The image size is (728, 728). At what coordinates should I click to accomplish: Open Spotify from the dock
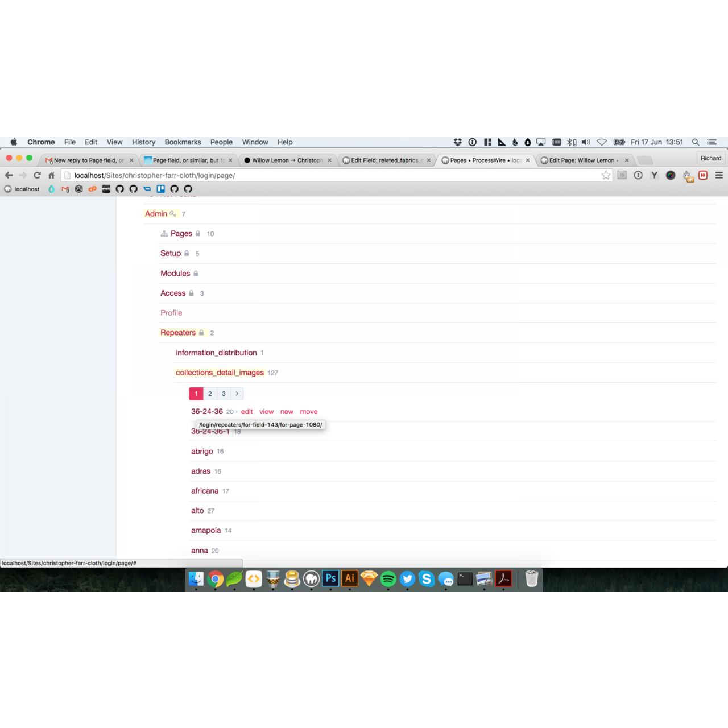[388, 579]
